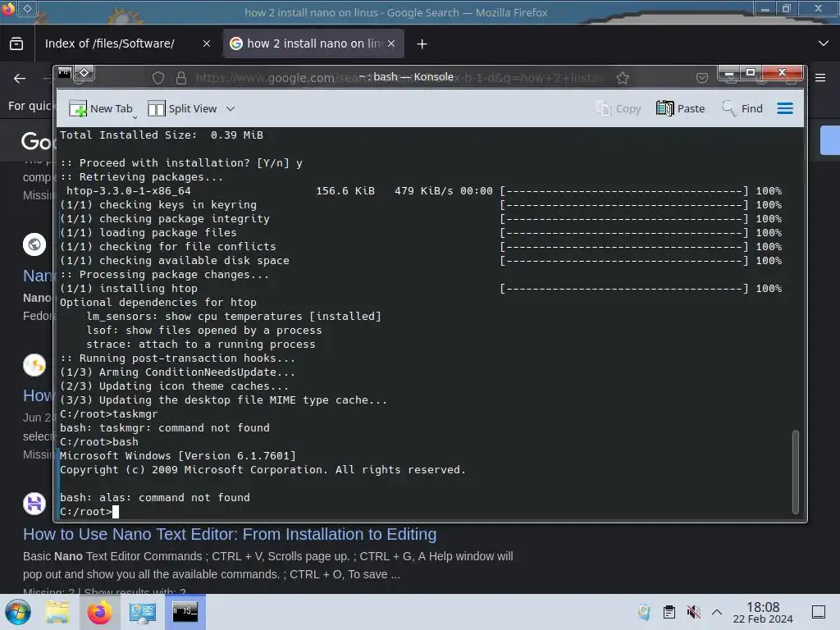
Task: Maximize the Konsole window
Action: (x=751, y=72)
